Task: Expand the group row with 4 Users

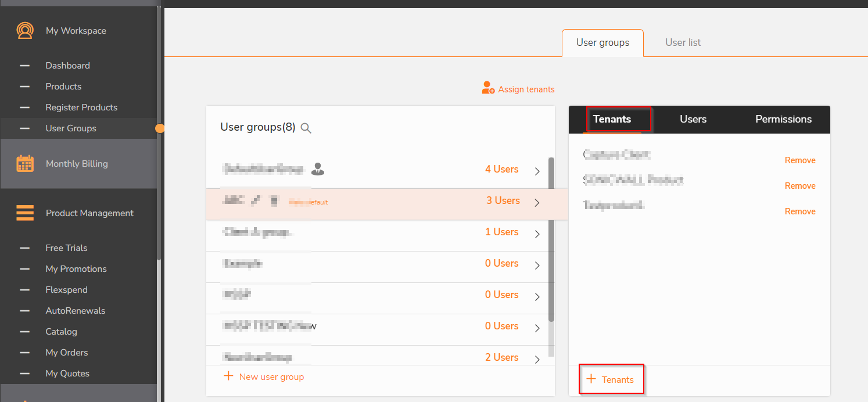Action: point(537,171)
